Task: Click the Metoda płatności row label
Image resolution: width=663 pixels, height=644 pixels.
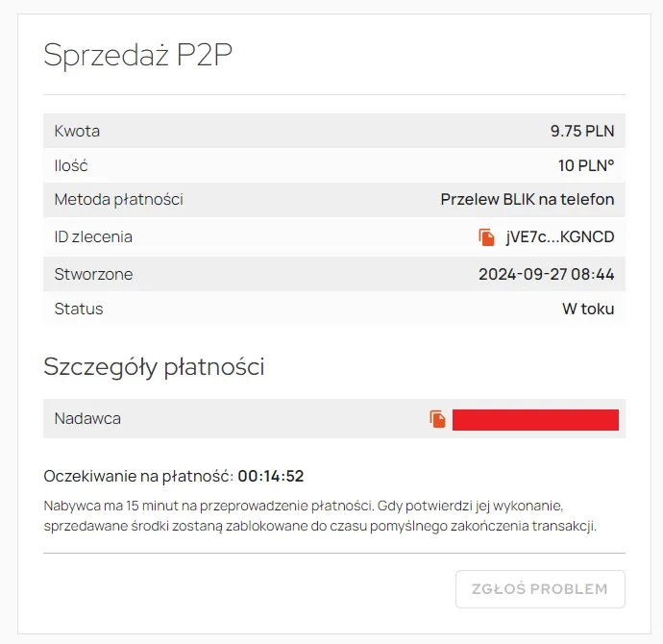Action: (x=119, y=199)
